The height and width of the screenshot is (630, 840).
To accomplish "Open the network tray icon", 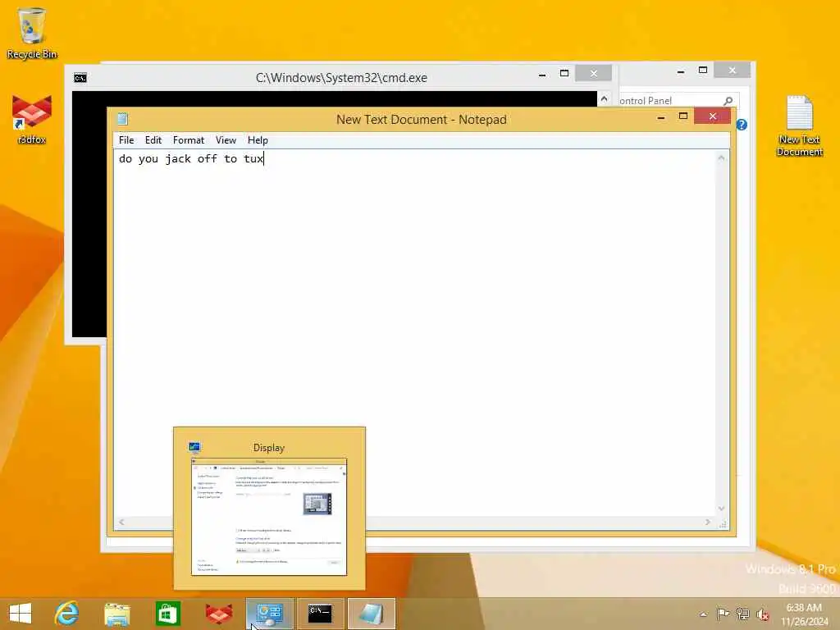I will 742,614.
